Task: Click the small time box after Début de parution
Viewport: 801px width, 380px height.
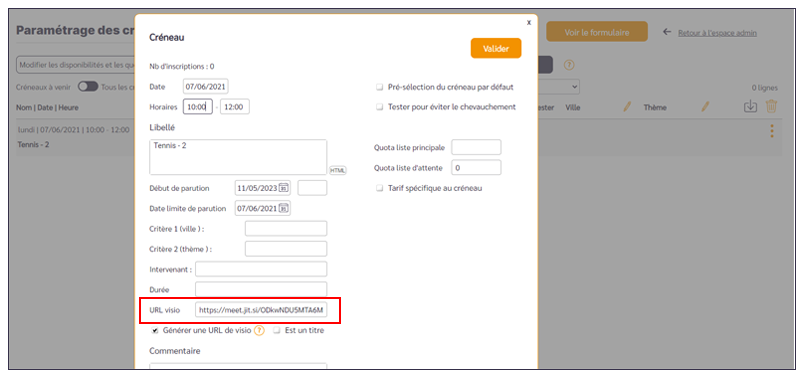Action: [312, 188]
